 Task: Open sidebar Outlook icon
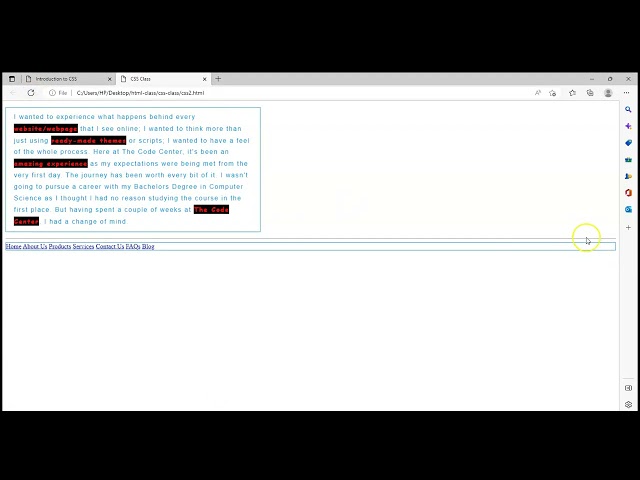(628, 209)
